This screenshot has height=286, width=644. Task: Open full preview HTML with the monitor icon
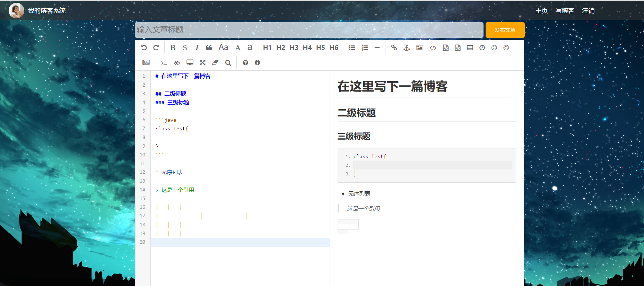[x=190, y=62]
